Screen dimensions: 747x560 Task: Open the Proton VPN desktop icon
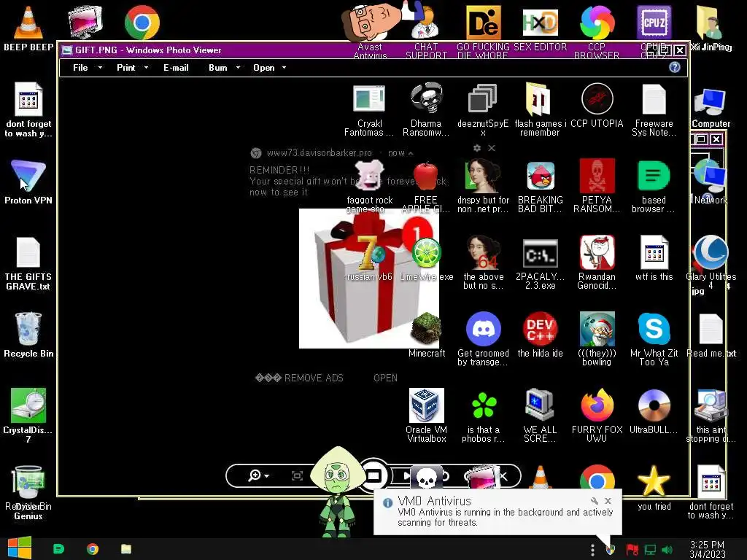[28, 175]
